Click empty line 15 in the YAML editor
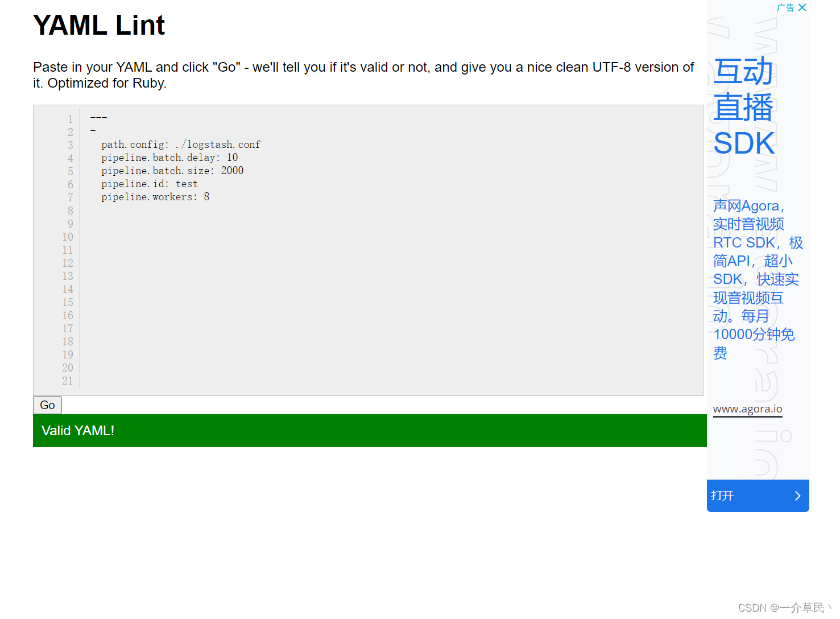Screen dimensions: 840x619 (x=392, y=302)
